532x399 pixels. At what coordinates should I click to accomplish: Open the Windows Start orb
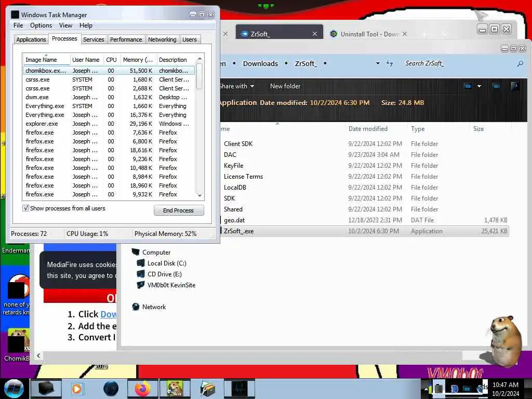pos(14,389)
